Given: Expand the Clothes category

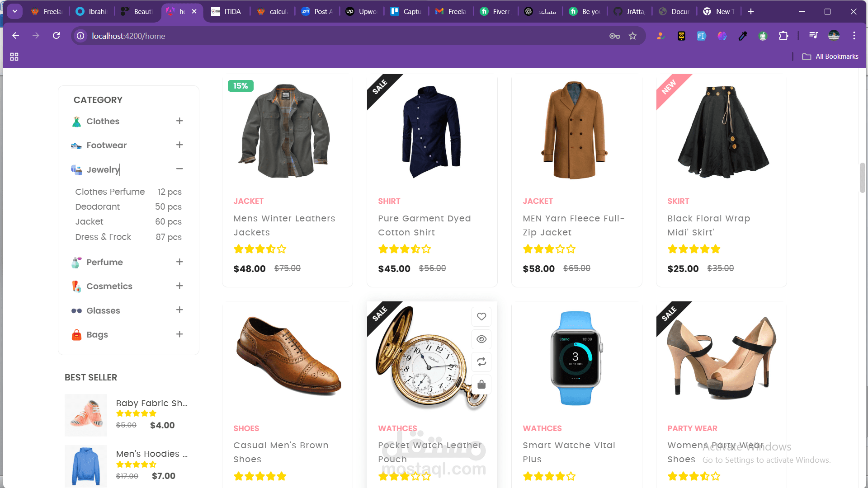Looking at the screenshot, I should coord(179,121).
